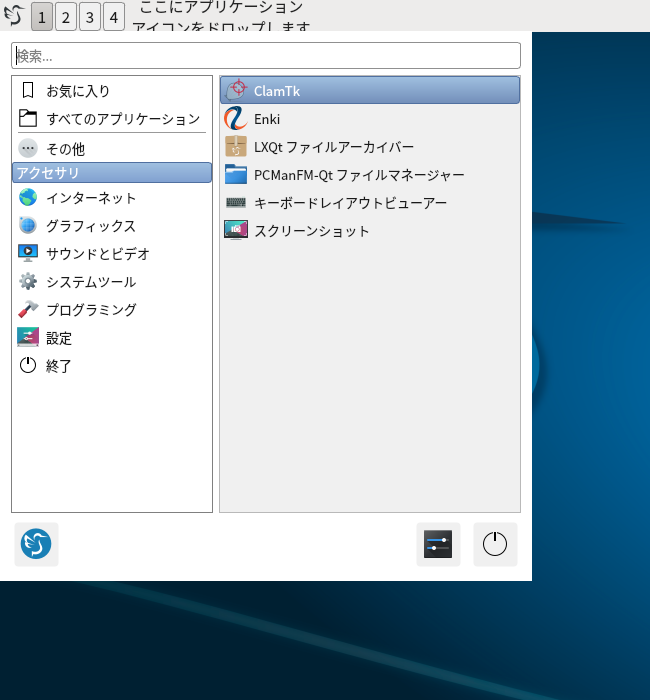Click the panel's bird menu launcher icon
This screenshot has height=700, width=650.
coord(14,15)
